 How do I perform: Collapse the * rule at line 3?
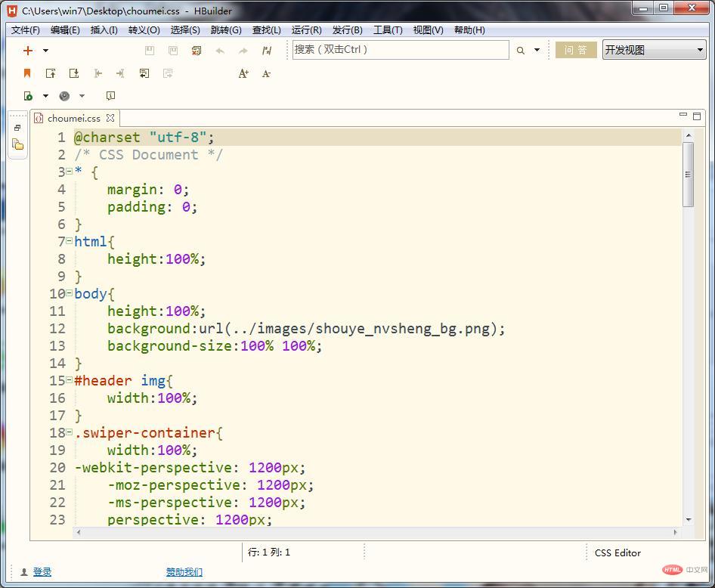click(x=69, y=171)
